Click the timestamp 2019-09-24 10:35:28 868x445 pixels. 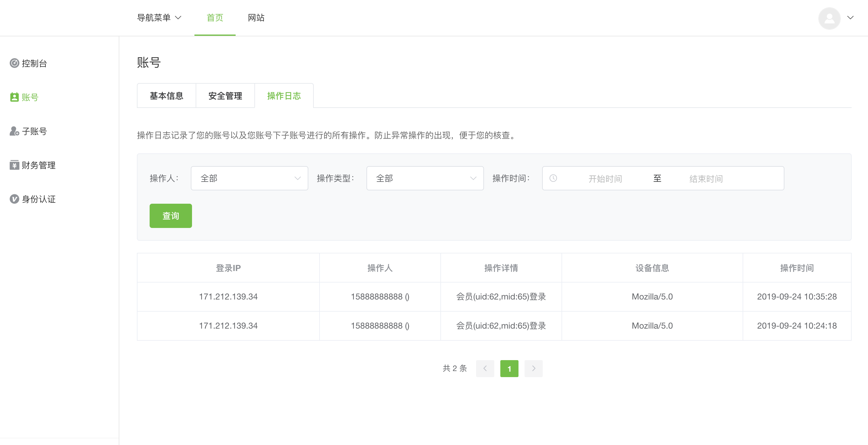tap(797, 296)
